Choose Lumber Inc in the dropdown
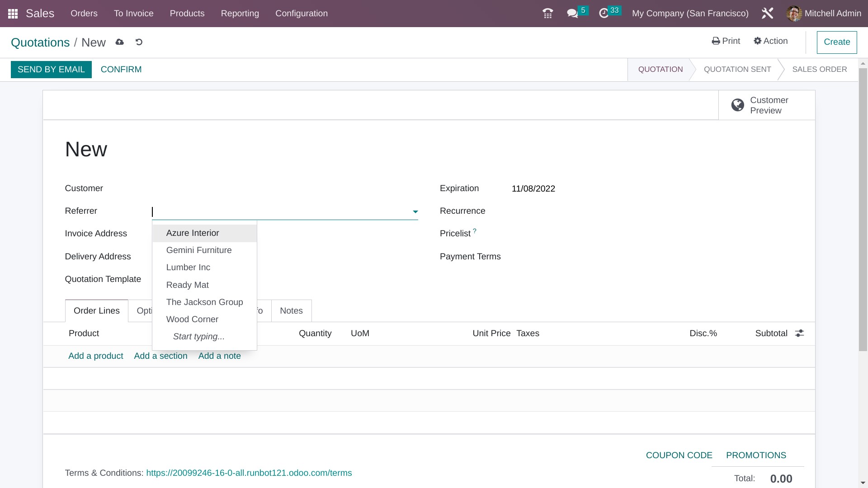This screenshot has height=488, width=868. pos(205,267)
